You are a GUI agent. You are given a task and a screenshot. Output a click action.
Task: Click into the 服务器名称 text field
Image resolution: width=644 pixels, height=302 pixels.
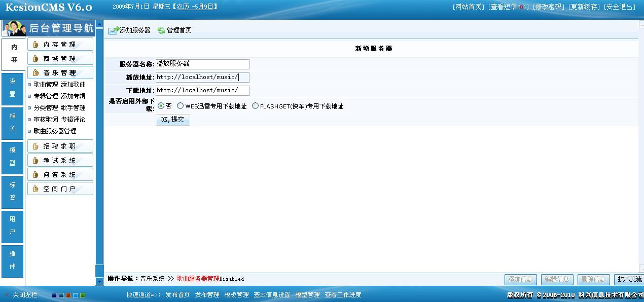click(x=202, y=64)
